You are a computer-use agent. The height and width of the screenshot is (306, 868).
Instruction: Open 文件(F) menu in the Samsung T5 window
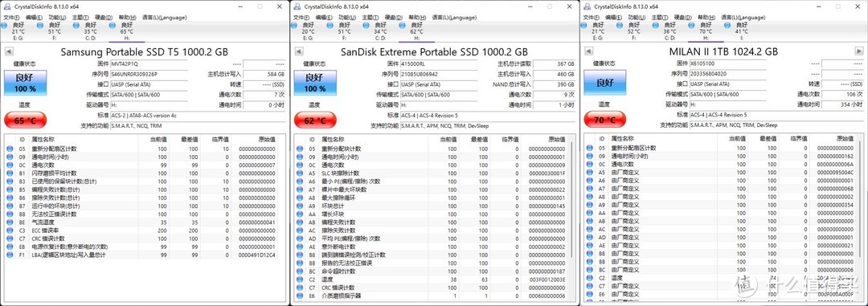coord(10,18)
